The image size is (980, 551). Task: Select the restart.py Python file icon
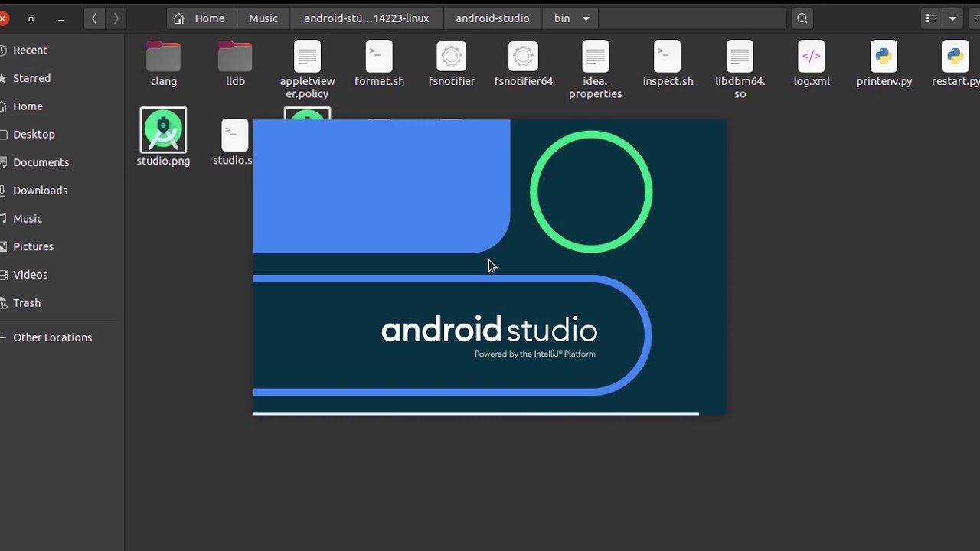955,56
